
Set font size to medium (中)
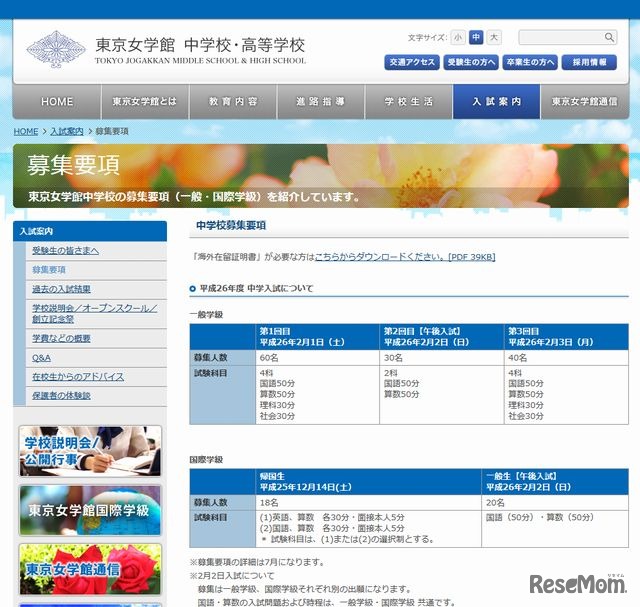pos(476,38)
